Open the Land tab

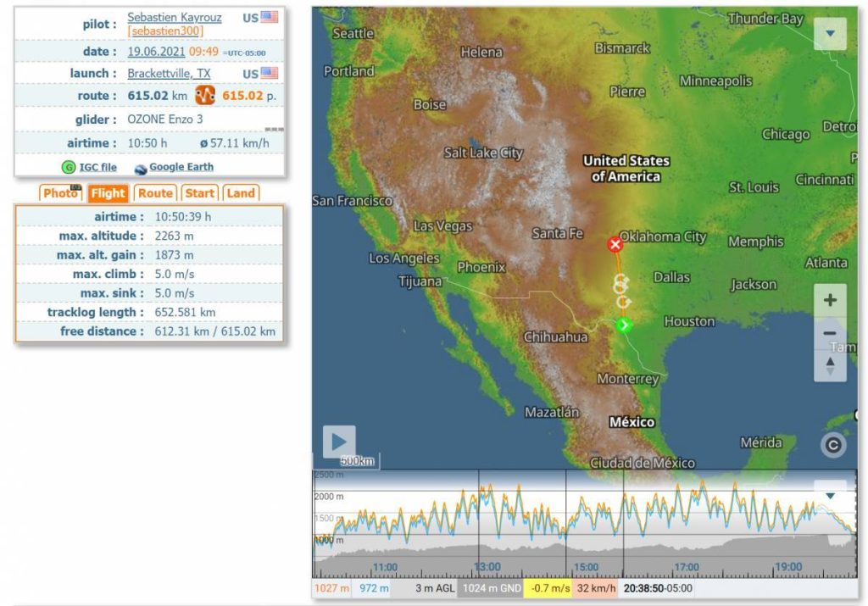pyautogui.click(x=241, y=193)
